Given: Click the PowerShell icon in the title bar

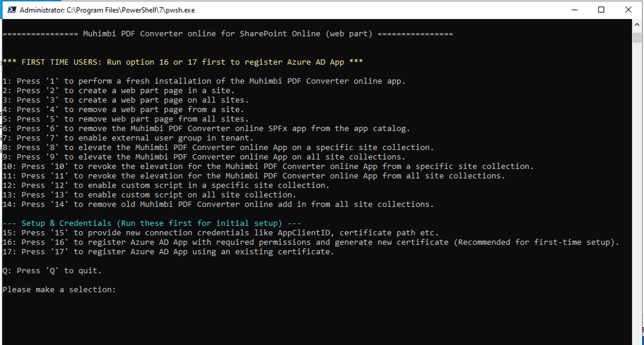Looking at the screenshot, I should 11,10.
